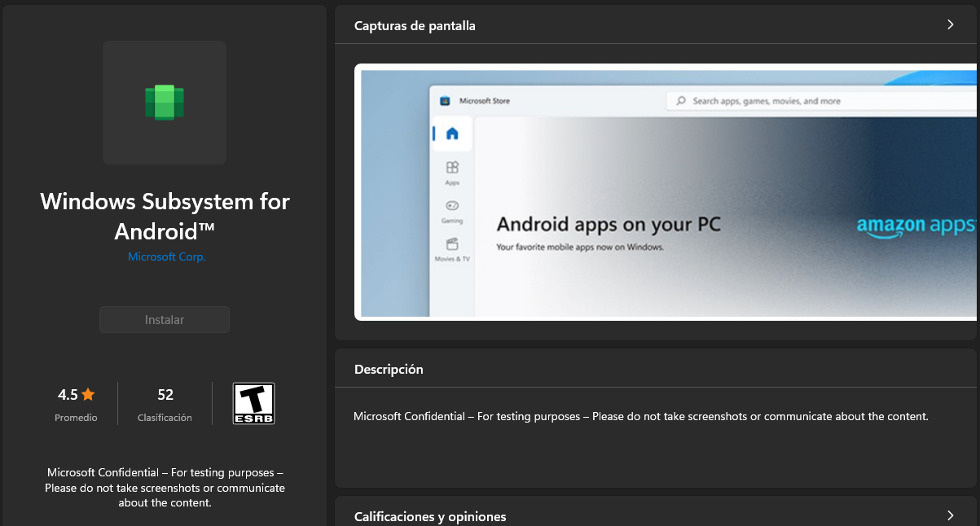Click the Windows Subsystem for Android app icon
The image size is (980, 526).
coord(165,103)
